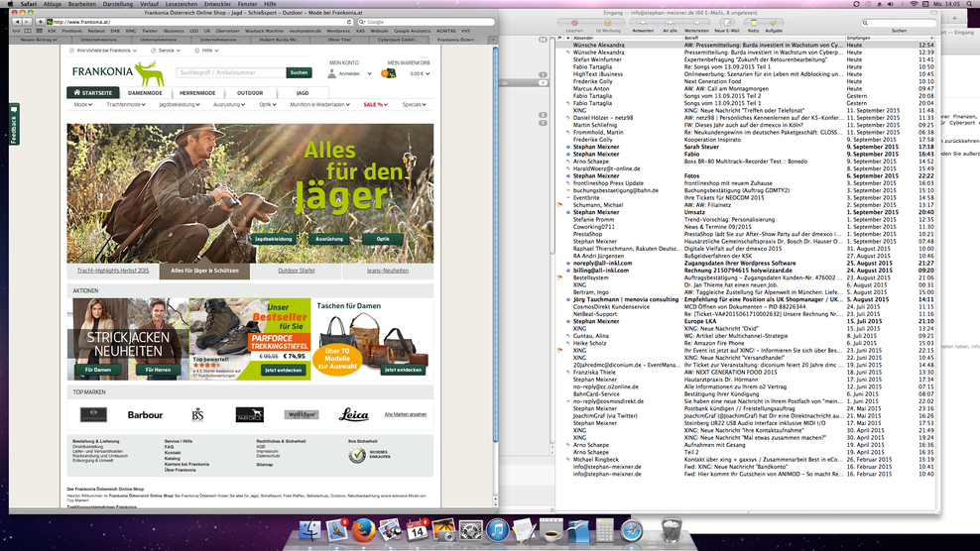Open System Preferences gear in the Dock
Viewport: 980px width, 551px height.
tap(470, 530)
